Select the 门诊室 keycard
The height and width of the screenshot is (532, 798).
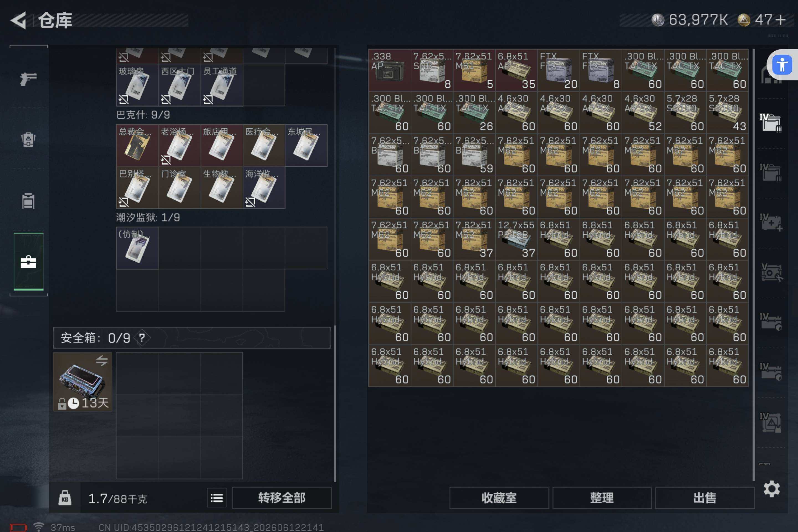tap(180, 188)
